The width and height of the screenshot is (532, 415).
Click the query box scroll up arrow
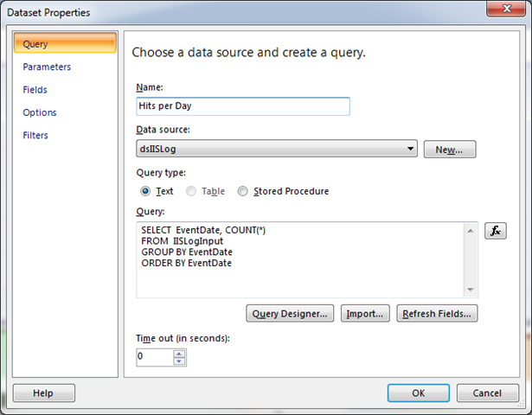(x=471, y=231)
